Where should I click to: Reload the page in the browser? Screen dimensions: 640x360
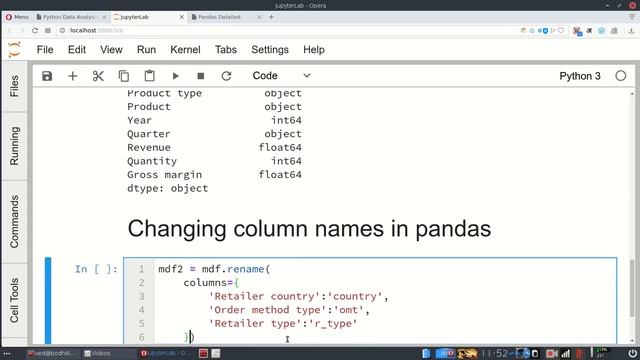click(35, 31)
